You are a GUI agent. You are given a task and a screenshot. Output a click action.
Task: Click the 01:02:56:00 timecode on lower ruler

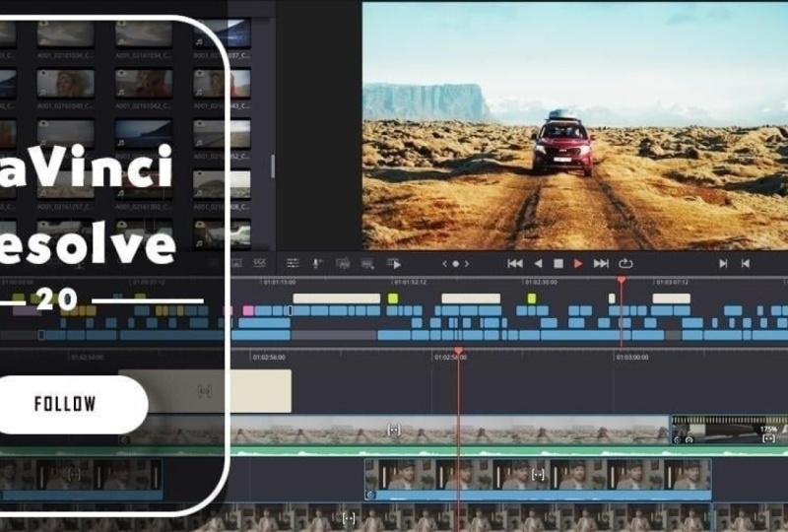[269, 357]
